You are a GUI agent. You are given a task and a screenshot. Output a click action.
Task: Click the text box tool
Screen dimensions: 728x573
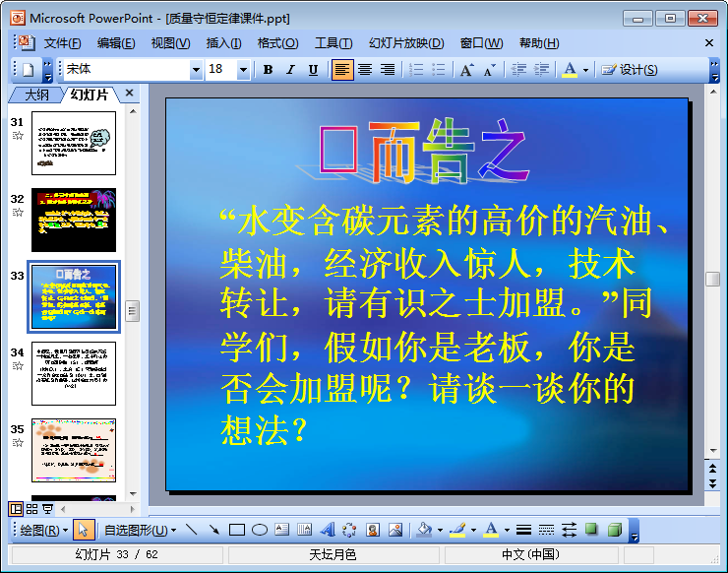tap(282, 530)
